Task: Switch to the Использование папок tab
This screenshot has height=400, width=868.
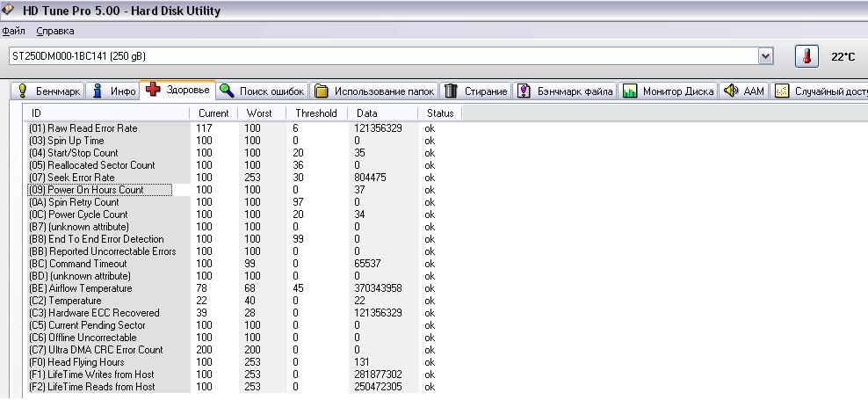Action: coord(375,91)
